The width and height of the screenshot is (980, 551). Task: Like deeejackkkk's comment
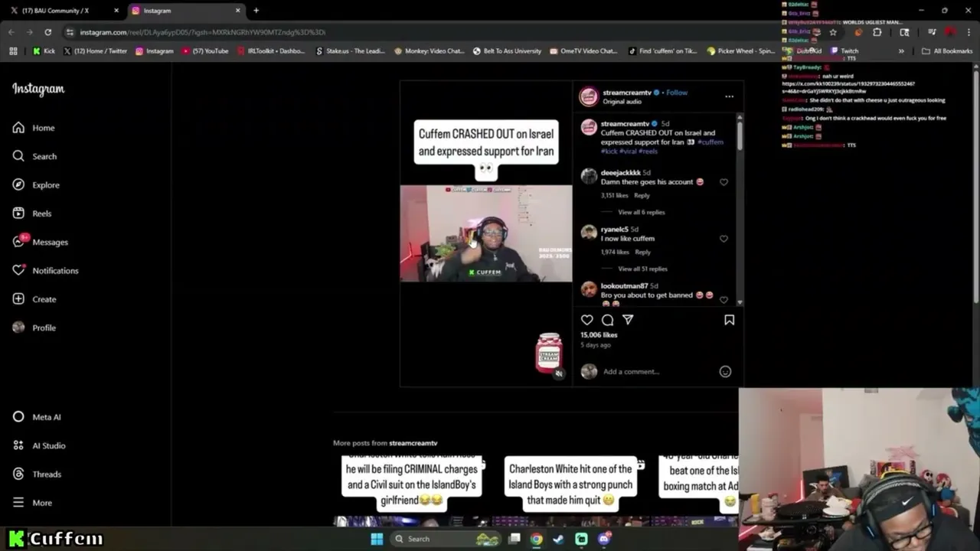coord(724,182)
